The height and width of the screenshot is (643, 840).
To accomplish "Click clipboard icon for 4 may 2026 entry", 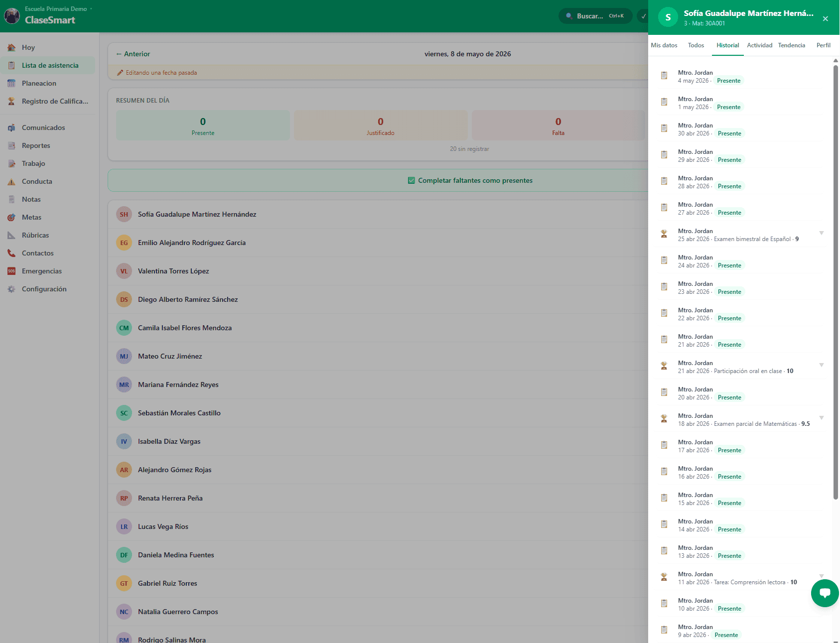I will [x=664, y=75].
